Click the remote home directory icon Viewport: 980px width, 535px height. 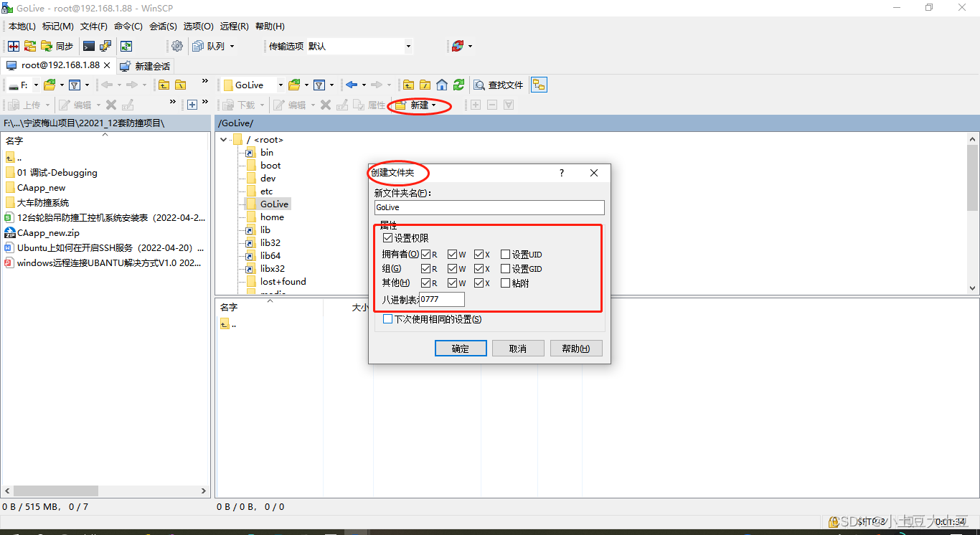442,85
